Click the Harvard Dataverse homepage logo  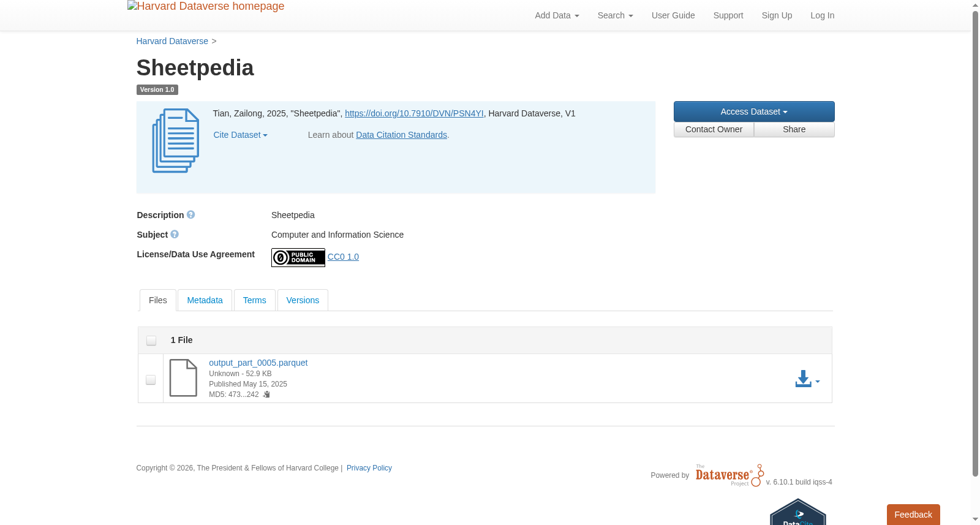(x=206, y=7)
